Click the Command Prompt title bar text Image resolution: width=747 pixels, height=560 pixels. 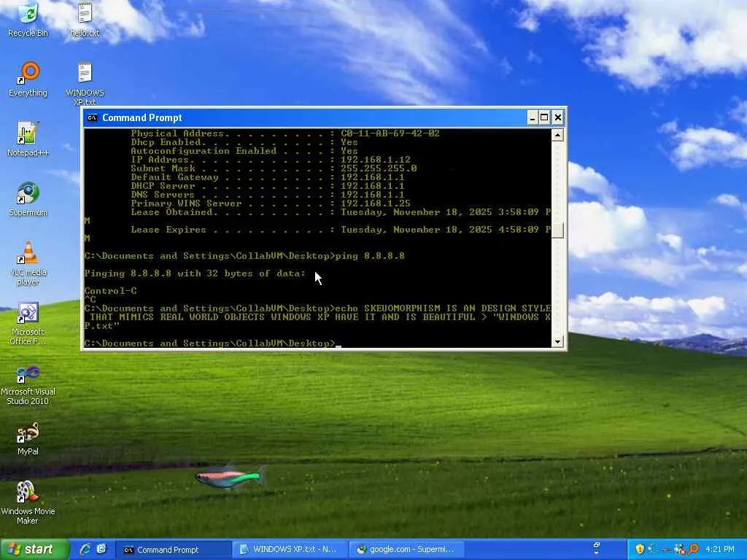142,117
